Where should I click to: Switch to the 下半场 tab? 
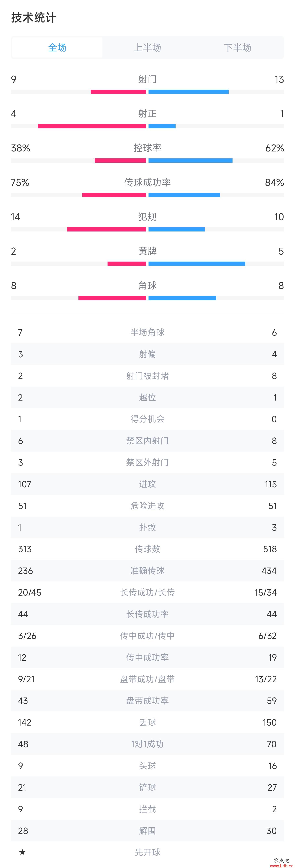point(238,47)
